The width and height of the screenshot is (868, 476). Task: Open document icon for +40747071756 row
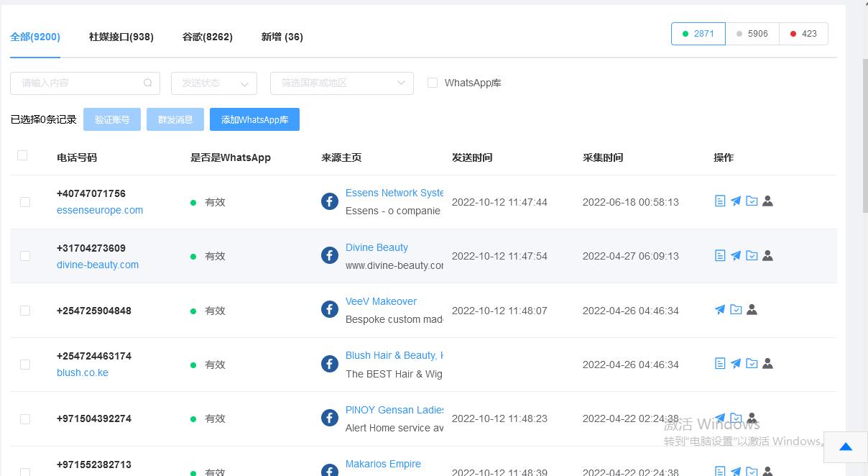tap(720, 201)
